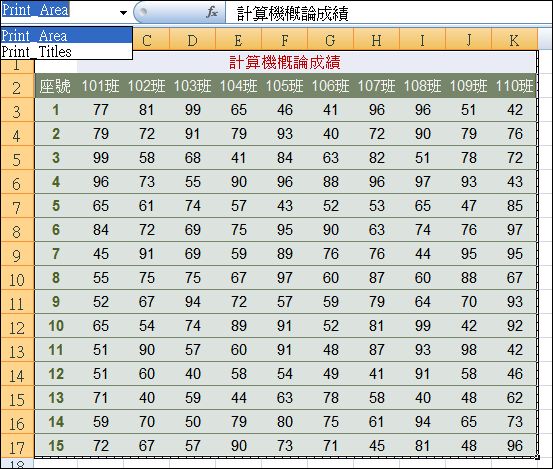This screenshot has height=469, width=553.
Task: Click the 座號 header cell
Action: point(56,86)
